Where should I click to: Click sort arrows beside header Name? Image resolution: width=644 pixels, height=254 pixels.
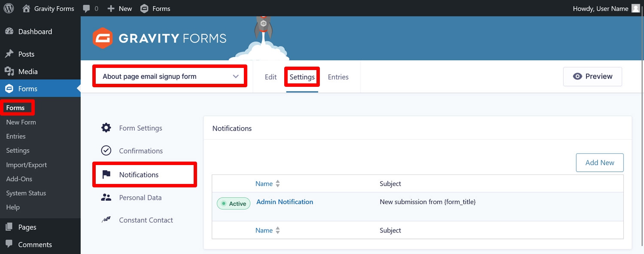tap(278, 184)
